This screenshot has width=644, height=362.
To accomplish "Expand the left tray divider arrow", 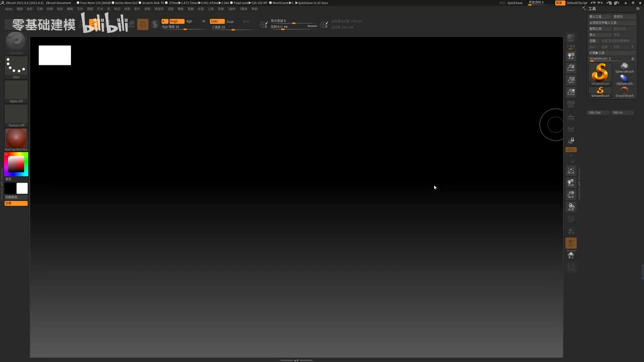I will [x=2, y=184].
